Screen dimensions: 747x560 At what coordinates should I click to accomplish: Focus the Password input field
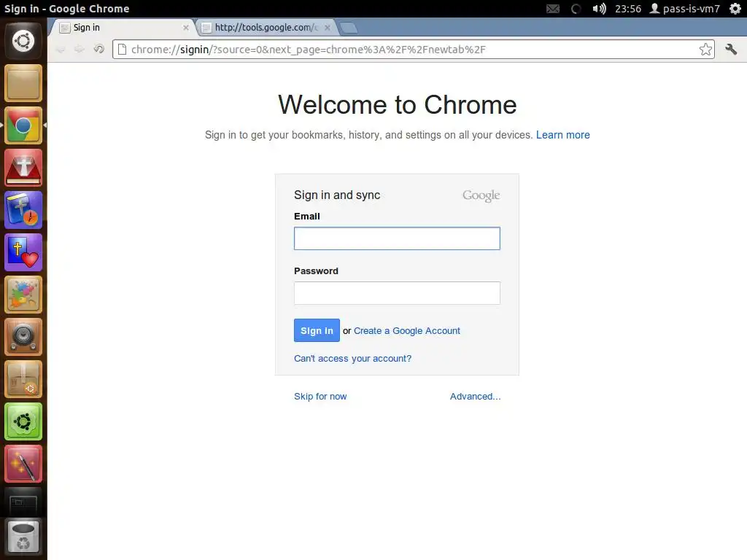(397, 293)
